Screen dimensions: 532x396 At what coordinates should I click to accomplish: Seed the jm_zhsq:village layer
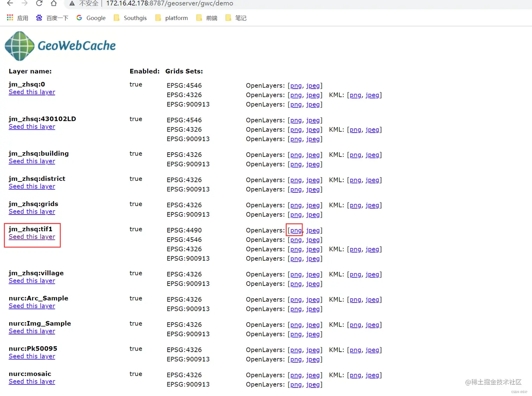pos(32,281)
